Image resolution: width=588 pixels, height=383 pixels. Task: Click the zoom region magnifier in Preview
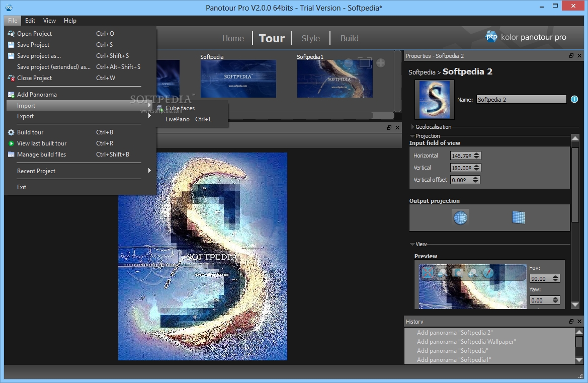pos(458,272)
